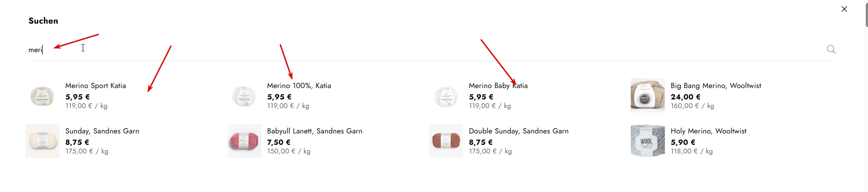The image size is (868, 192).
Task: Click the page scrollbar at right edge
Action: (x=866, y=14)
